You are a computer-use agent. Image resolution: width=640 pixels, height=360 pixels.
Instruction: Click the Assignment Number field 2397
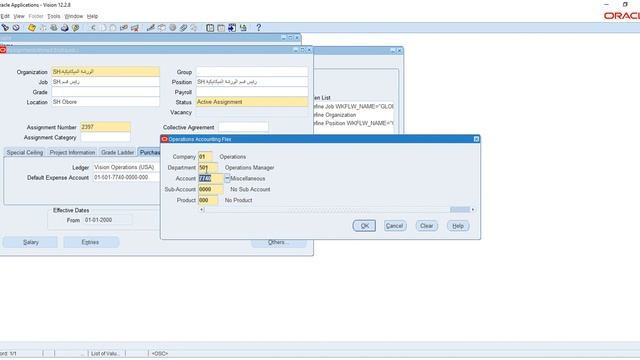pos(105,127)
